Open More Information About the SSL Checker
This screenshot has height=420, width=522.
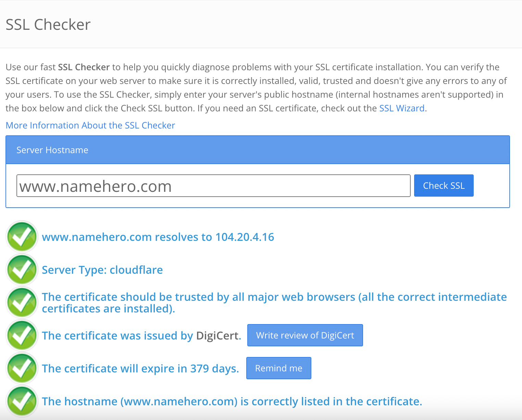click(x=90, y=125)
